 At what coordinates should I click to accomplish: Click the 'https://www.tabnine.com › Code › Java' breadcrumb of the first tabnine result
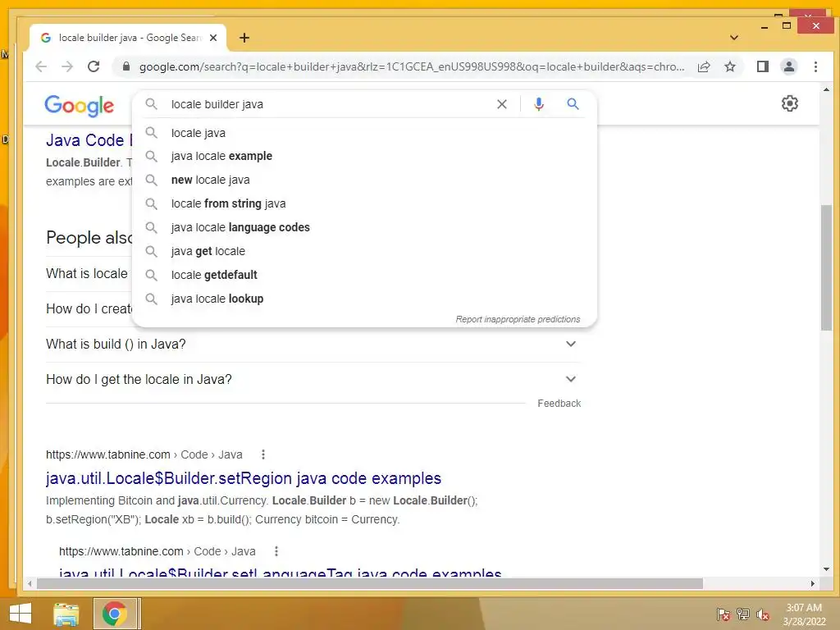tap(144, 454)
